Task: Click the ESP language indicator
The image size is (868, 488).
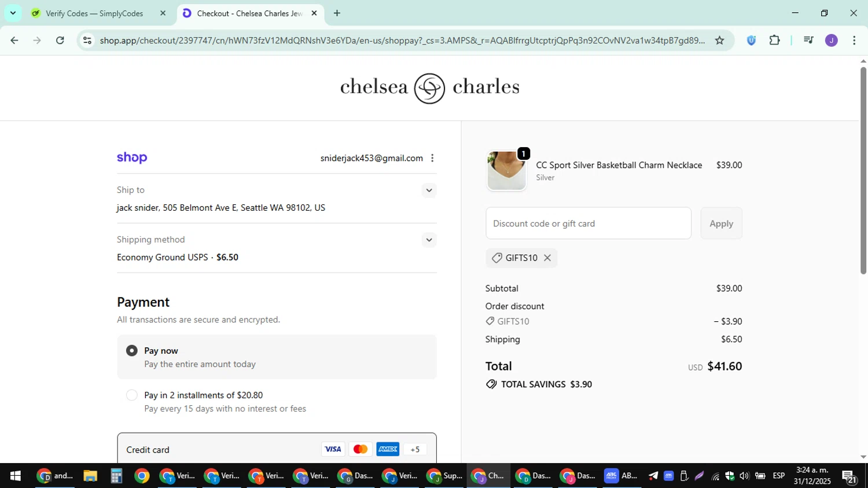Action: coord(779,476)
